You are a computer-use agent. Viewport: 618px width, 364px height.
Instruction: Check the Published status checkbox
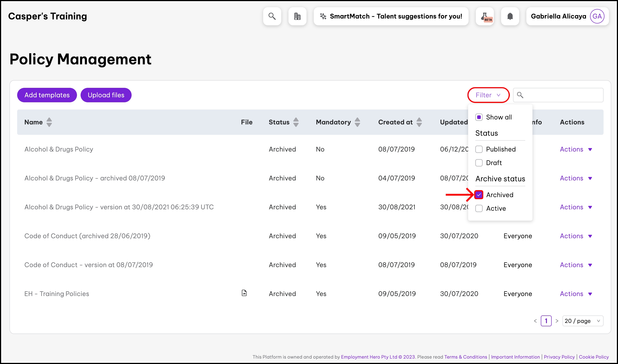[479, 149]
